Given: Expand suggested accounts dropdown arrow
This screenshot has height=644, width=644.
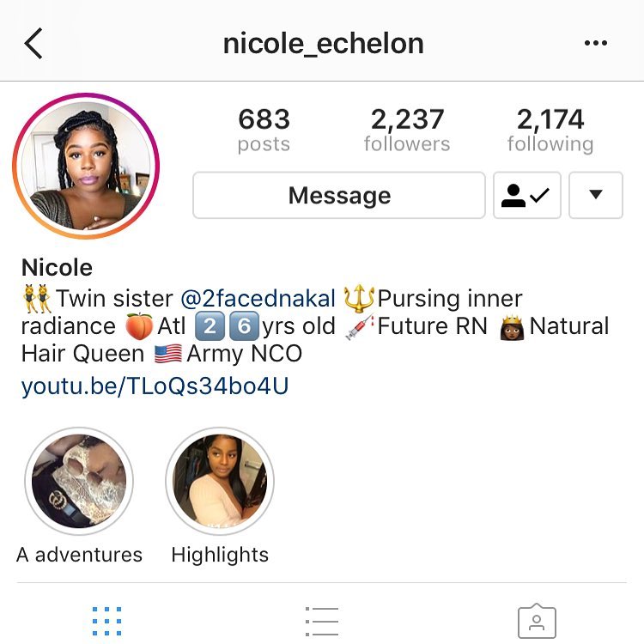Looking at the screenshot, I should (x=596, y=195).
